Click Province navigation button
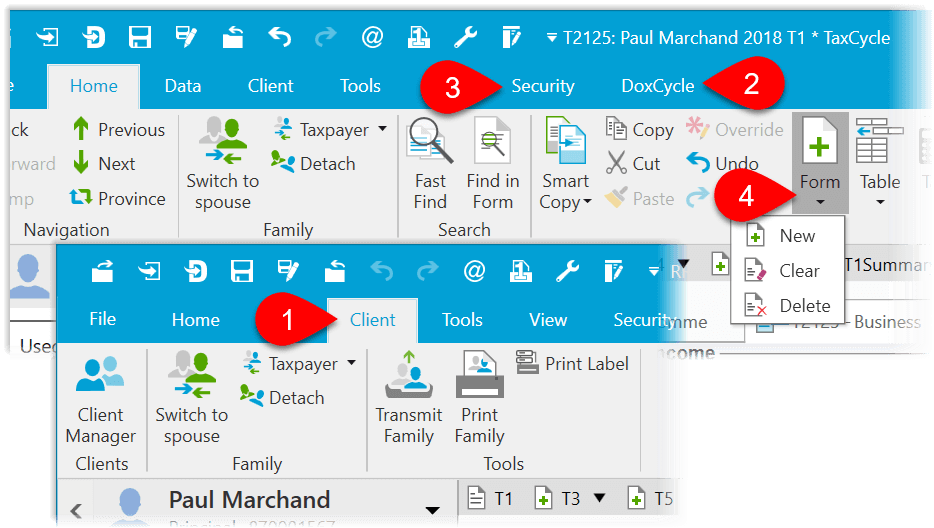 (118, 198)
